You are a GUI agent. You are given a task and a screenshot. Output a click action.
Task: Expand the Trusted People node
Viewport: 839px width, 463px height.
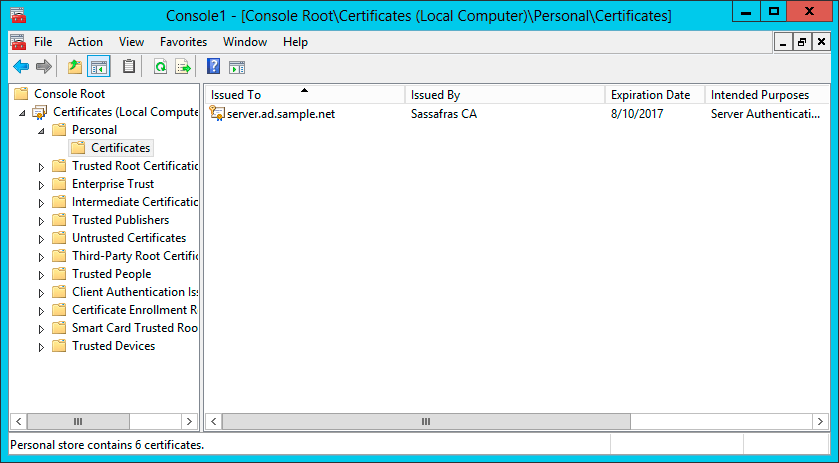point(41,274)
